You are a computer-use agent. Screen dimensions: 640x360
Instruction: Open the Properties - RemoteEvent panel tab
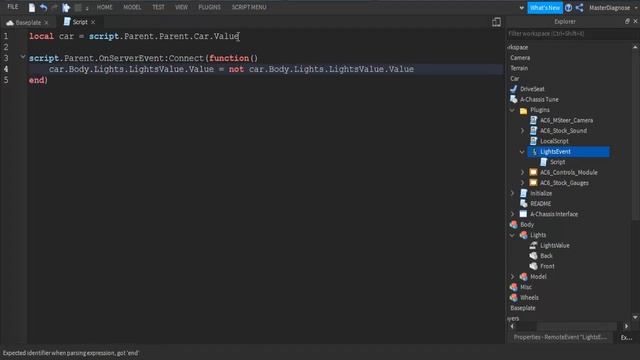tap(560, 337)
